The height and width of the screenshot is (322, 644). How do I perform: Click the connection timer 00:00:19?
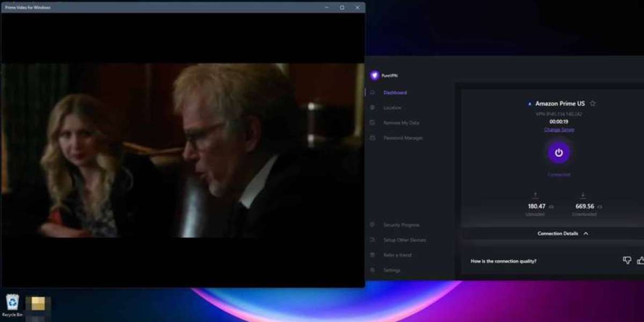(559, 122)
